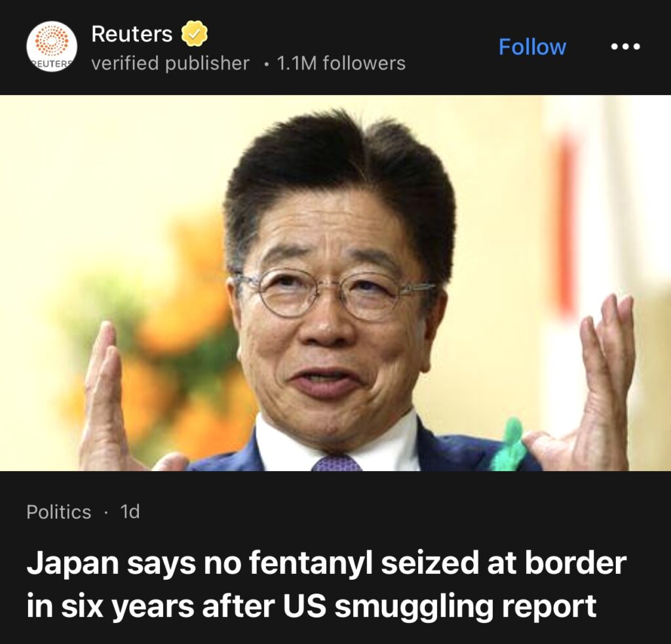Click the headline line 'after US smuggling report'

399,606
